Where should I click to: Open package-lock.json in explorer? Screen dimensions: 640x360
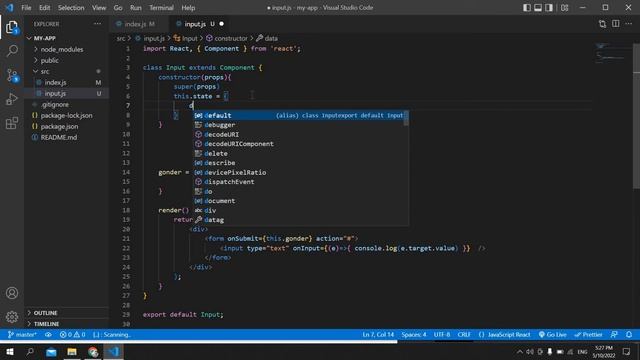(66, 115)
